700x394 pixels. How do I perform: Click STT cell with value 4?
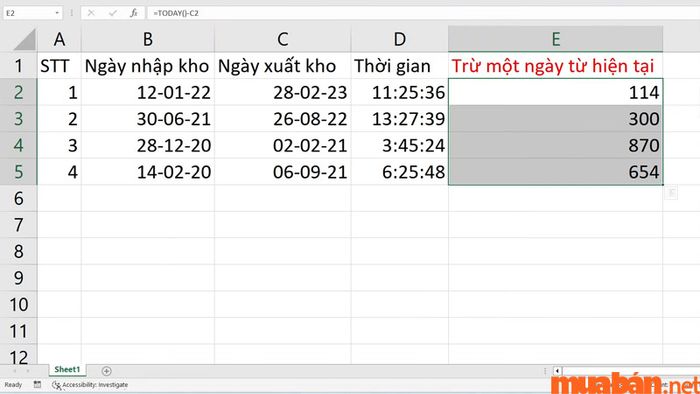(x=59, y=172)
